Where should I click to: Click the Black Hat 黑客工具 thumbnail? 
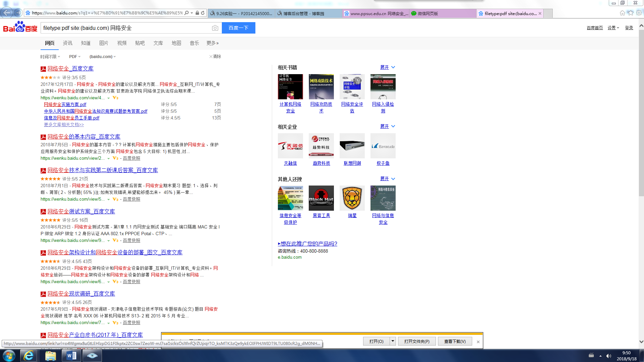pyautogui.click(x=321, y=198)
